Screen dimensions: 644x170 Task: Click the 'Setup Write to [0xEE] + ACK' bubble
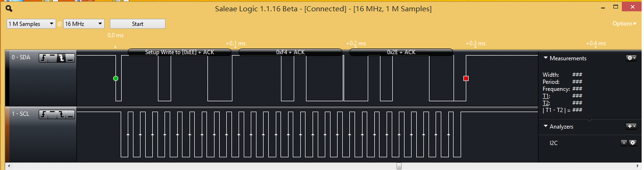180,52
